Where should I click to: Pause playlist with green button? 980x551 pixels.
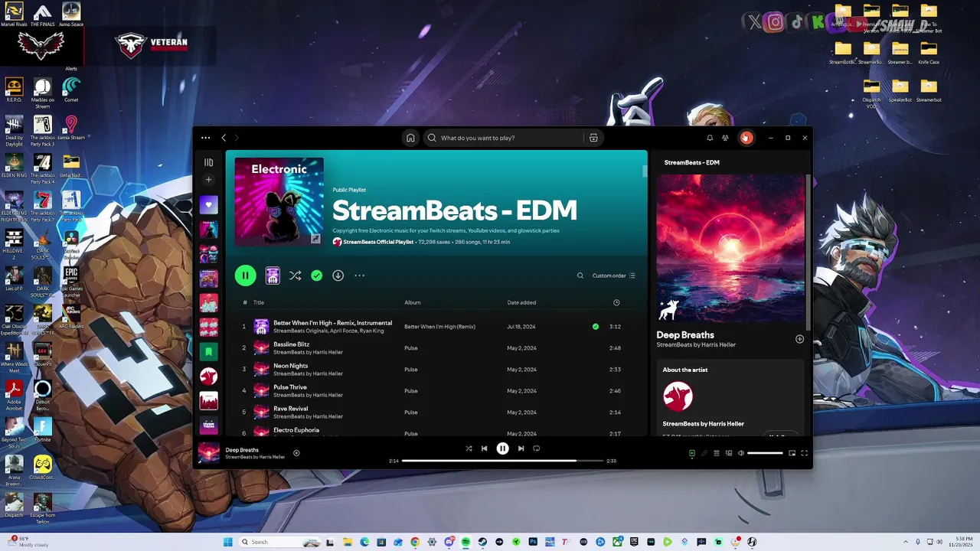tap(245, 275)
